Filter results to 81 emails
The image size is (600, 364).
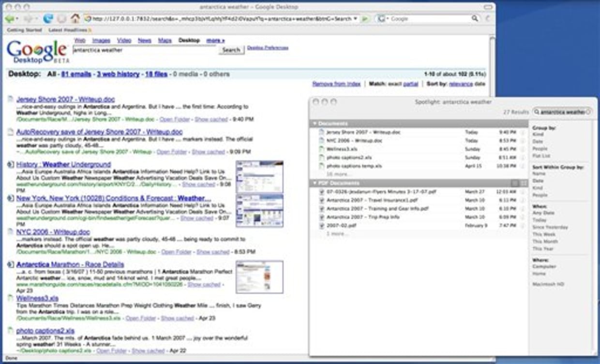(76, 74)
